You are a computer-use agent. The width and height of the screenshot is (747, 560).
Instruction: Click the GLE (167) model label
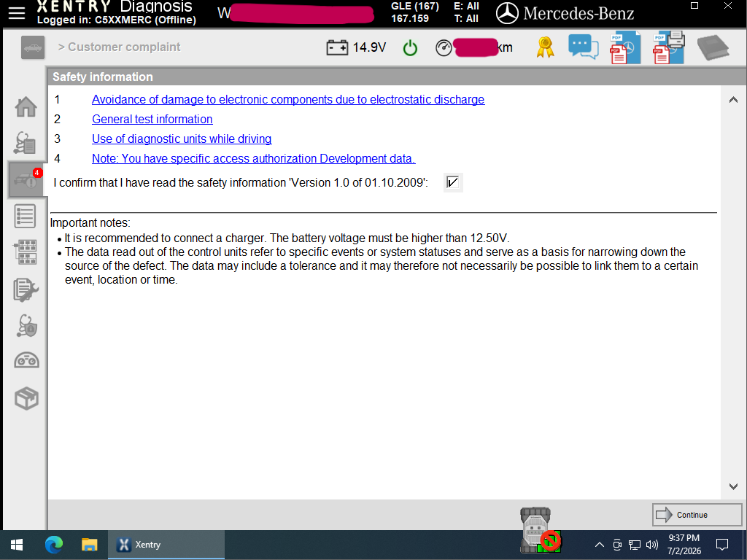pyautogui.click(x=414, y=6)
